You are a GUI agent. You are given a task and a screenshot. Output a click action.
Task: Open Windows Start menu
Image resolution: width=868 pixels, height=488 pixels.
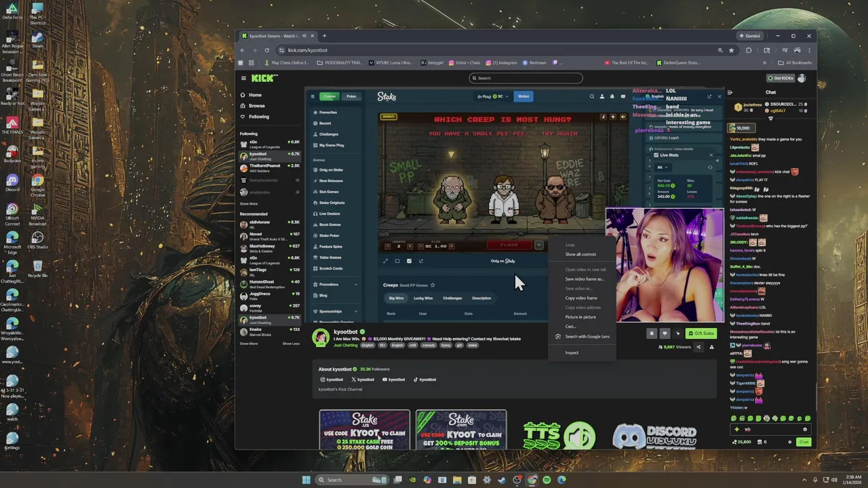(306, 480)
